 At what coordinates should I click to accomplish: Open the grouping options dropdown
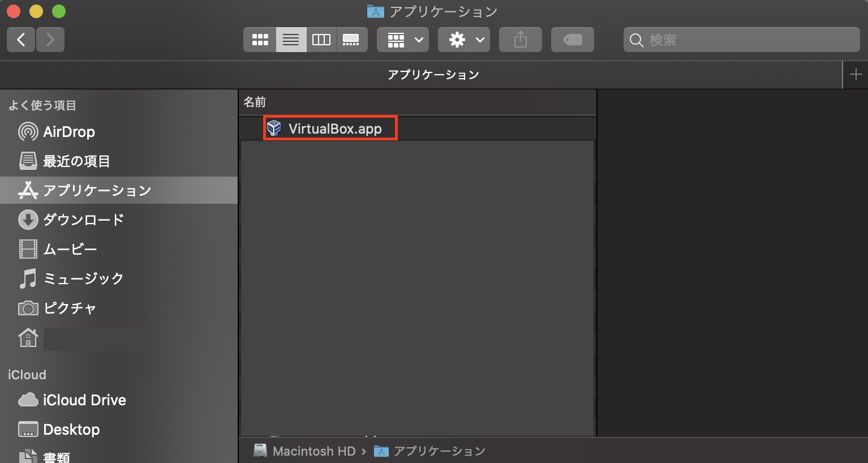click(x=402, y=40)
